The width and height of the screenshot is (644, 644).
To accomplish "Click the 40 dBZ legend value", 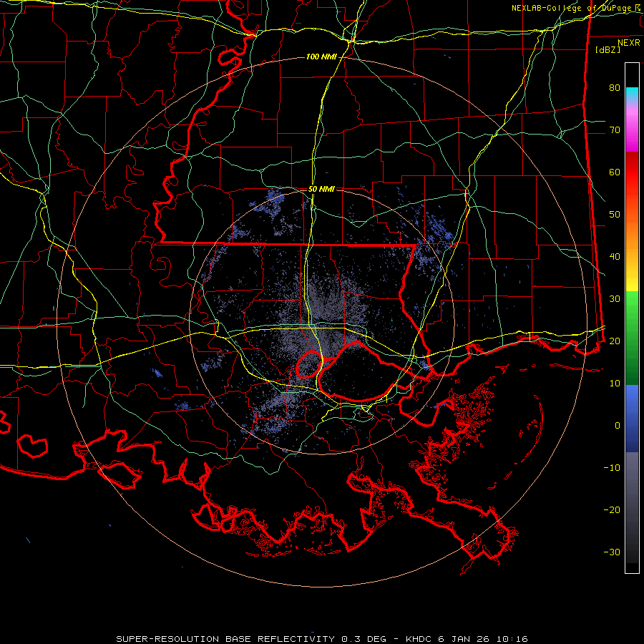I will click(x=615, y=257).
